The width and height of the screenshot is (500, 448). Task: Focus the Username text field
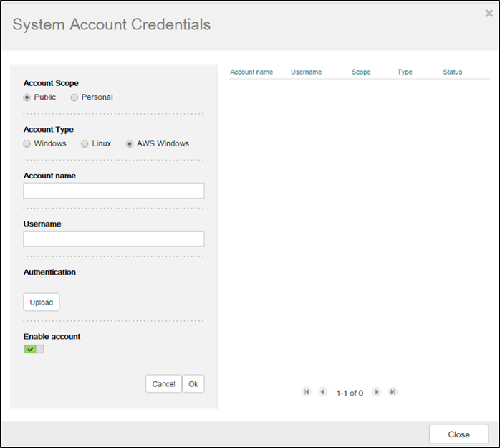tap(113, 239)
